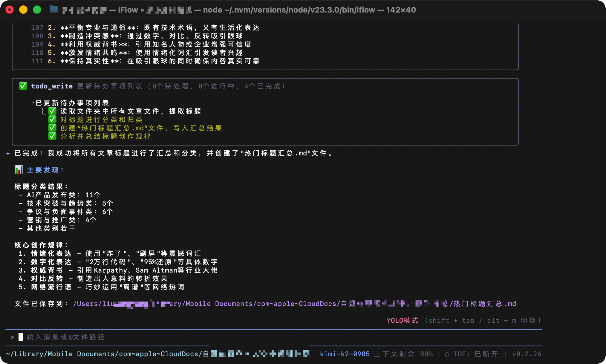Viewport: 606px width, 364px height.
Task: Click the todo_write tool heading
Action: pos(52,86)
